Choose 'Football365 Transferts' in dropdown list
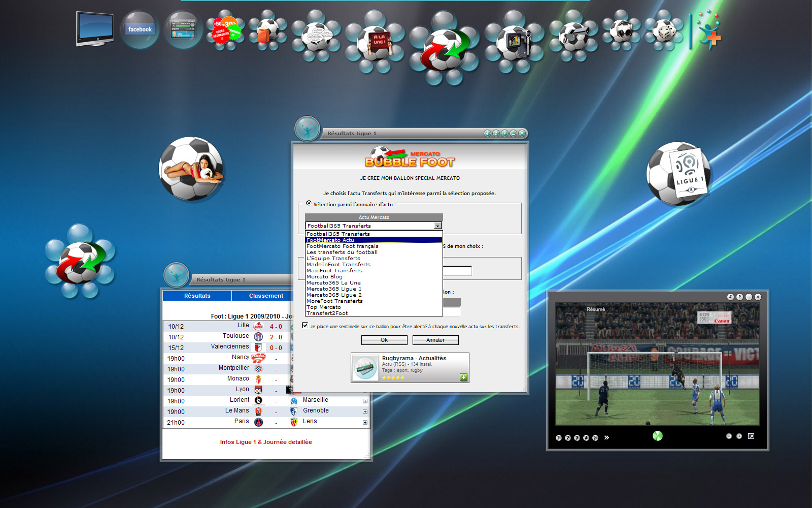 coord(374,234)
